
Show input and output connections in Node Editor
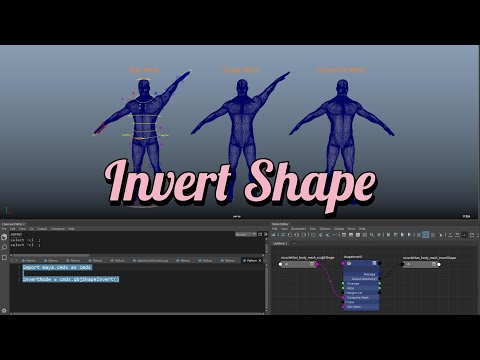point(297,235)
